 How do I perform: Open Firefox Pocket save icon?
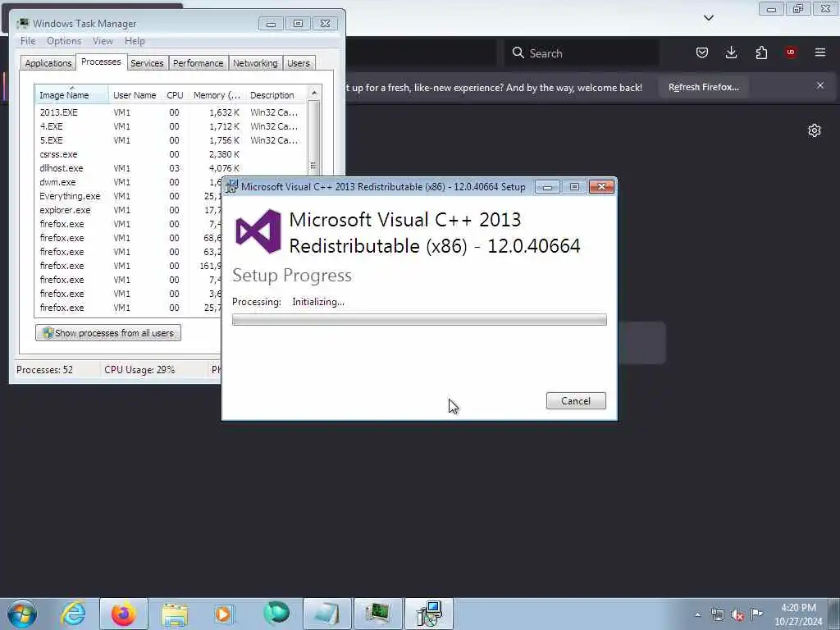702,52
